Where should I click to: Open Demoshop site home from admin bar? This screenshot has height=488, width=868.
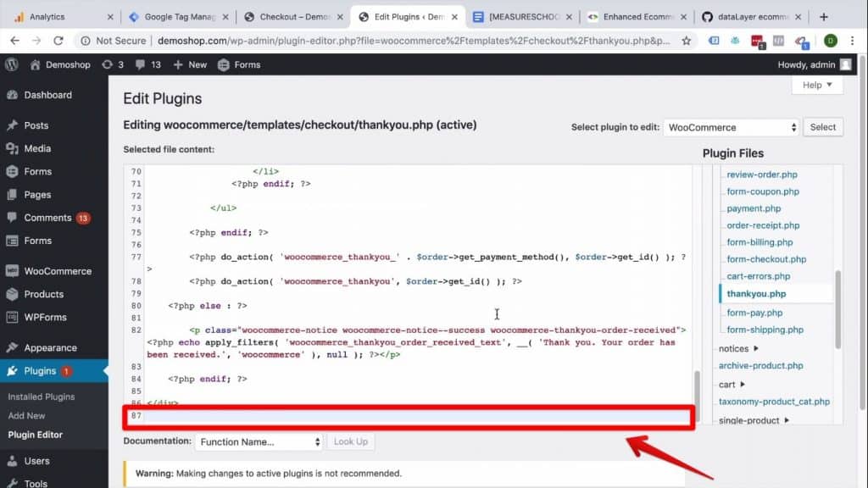(x=60, y=64)
